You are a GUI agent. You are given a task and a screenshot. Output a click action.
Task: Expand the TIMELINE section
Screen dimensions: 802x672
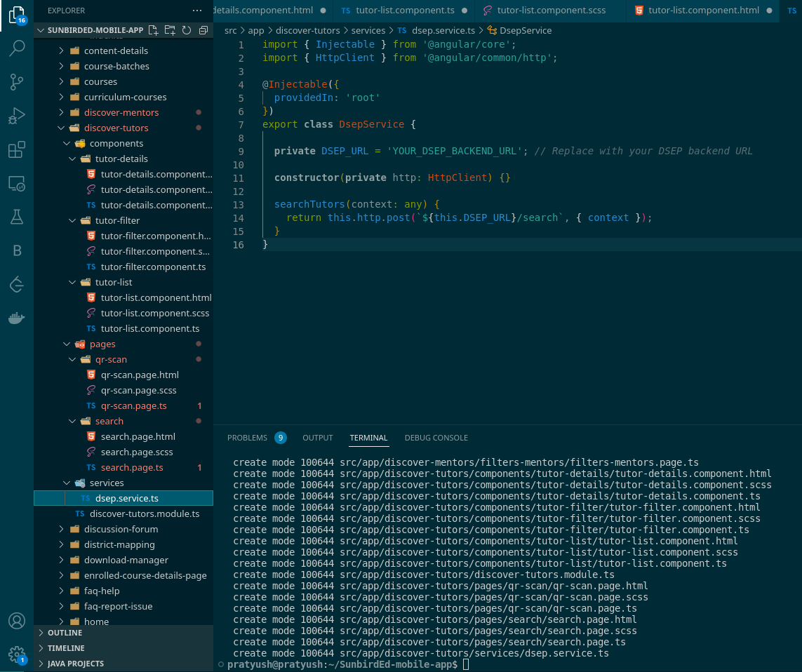click(x=66, y=648)
